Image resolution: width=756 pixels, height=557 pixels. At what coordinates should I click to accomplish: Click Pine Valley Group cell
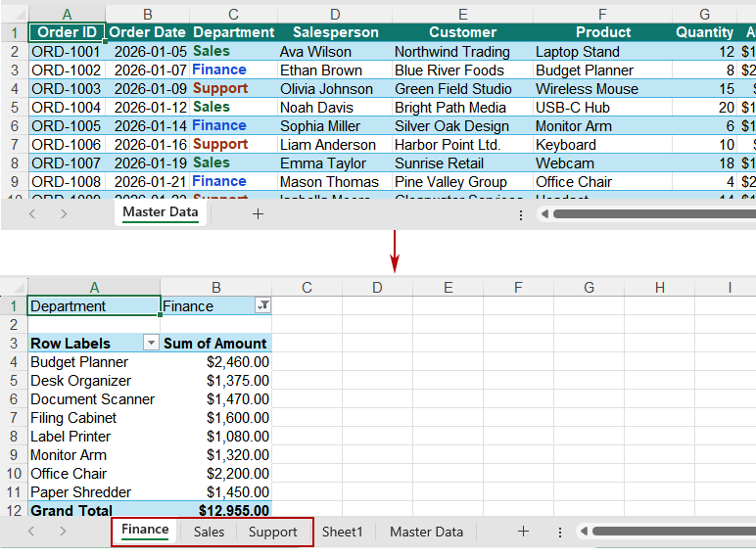463,182
